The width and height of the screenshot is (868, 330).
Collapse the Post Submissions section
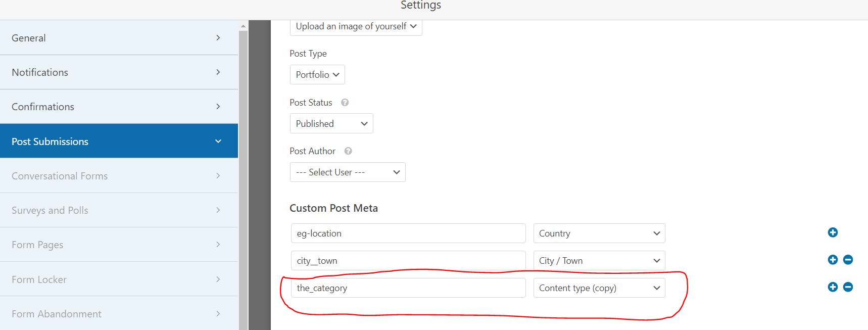pos(119,141)
